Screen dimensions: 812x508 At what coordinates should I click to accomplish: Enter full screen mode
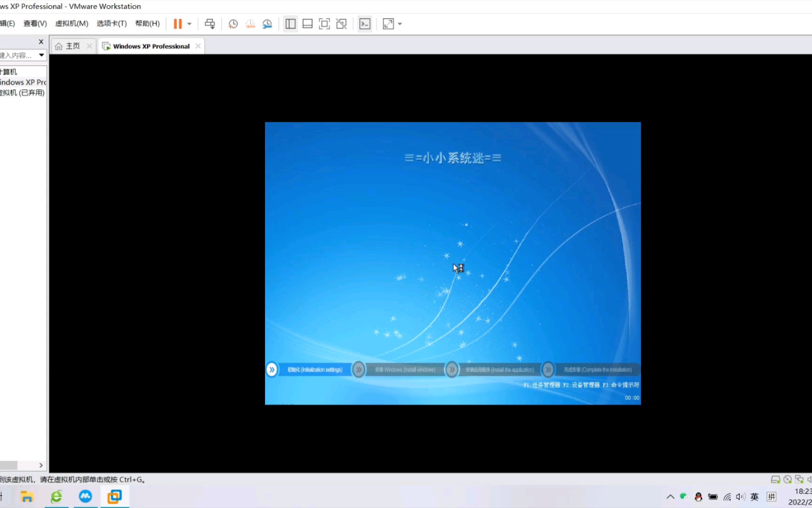[x=324, y=24]
